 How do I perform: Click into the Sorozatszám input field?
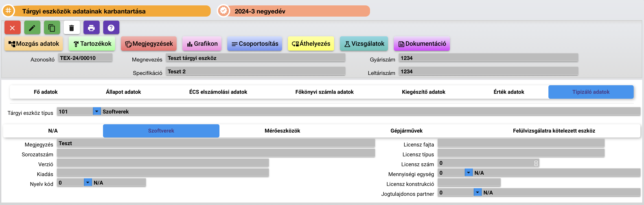click(x=216, y=153)
